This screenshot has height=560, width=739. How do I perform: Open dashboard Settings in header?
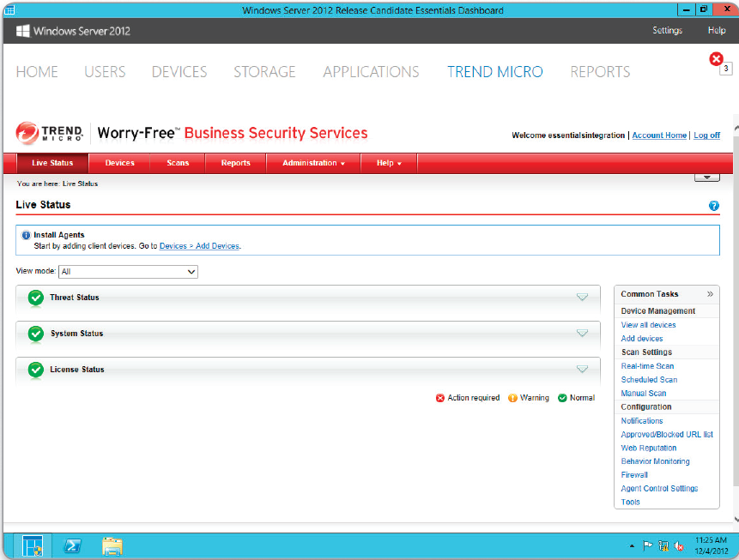(668, 30)
